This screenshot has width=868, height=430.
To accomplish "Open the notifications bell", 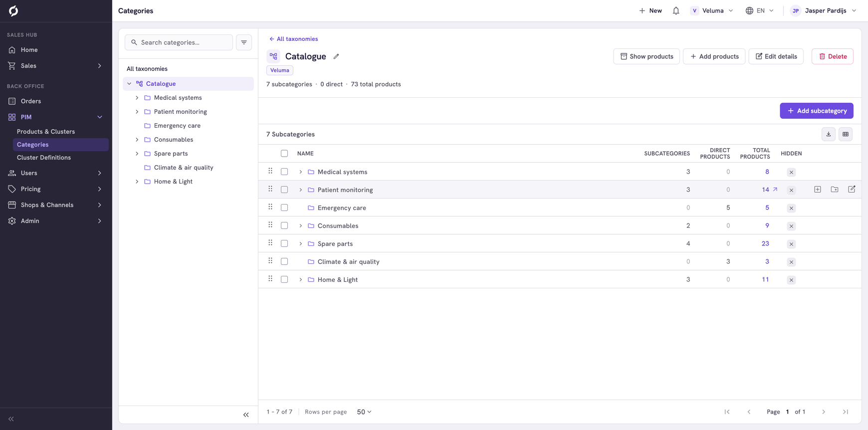I will (676, 10).
